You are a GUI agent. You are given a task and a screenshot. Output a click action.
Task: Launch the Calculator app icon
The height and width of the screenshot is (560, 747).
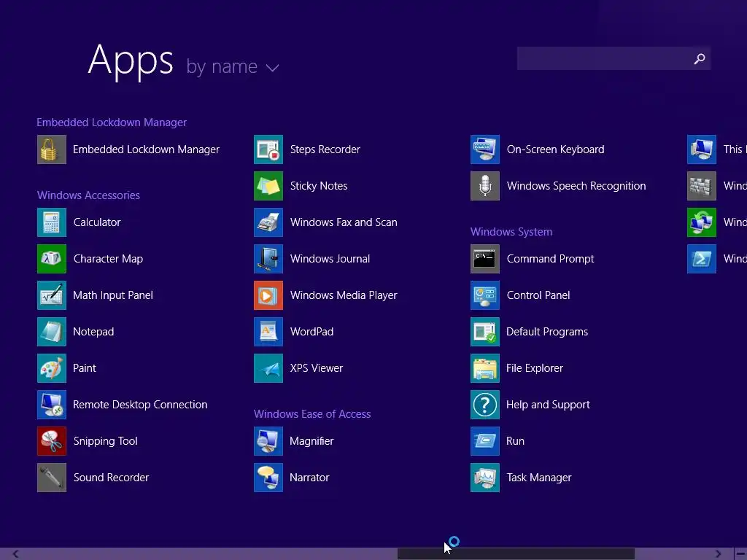coord(52,222)
